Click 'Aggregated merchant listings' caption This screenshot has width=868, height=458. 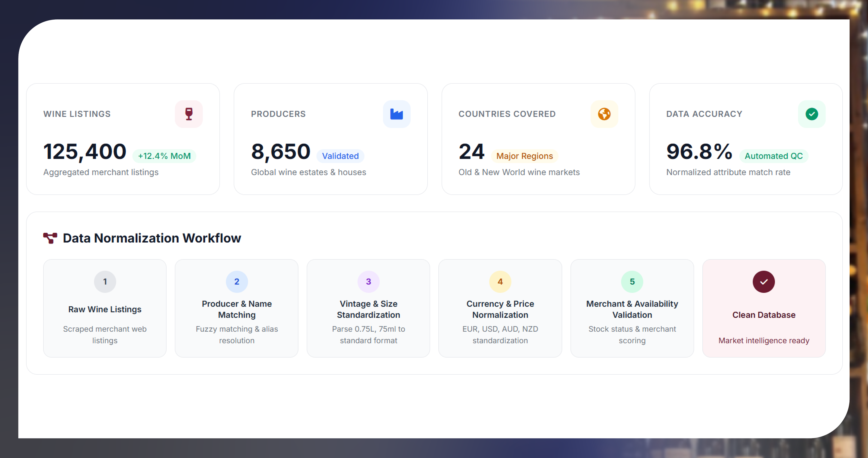click(101, 172)
